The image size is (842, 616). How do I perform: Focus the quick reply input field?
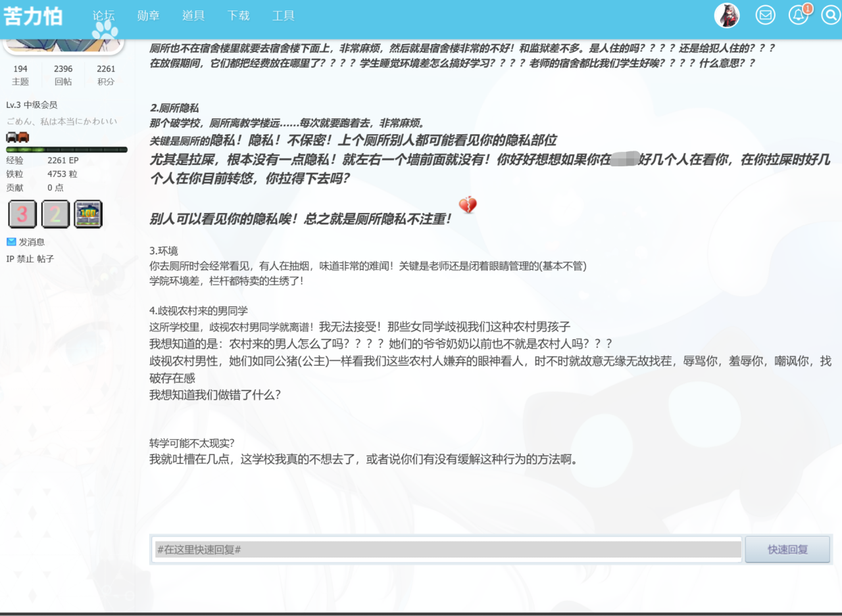448,549
